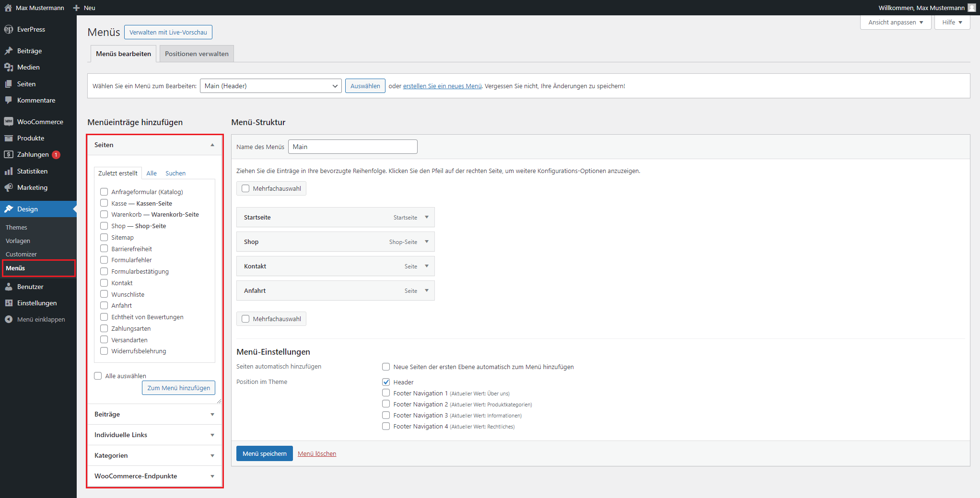Image resolution: width=980 pixels, height=498 pixels.
Task: Expand the Kontakt menu item arrow
Action: coord(427,266)
